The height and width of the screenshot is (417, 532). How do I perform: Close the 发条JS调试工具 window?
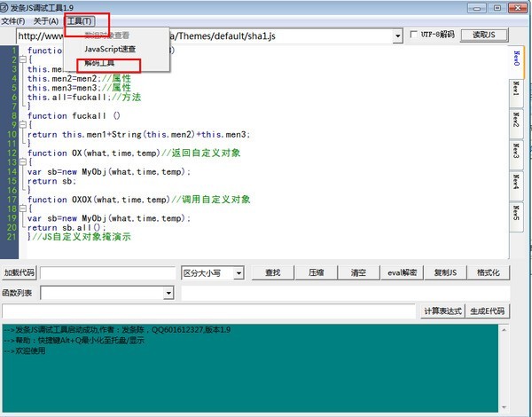click(518, 8)
